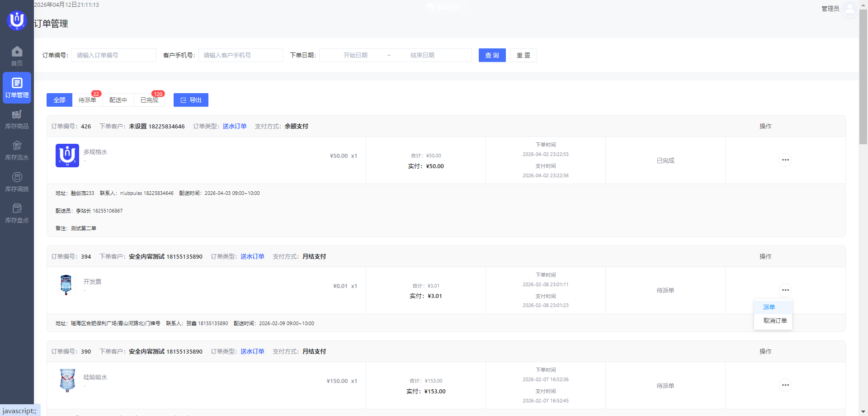The image size is (868, 416).
Task: Switch to the 已完成 tab
Action: [x=149, y=100]
